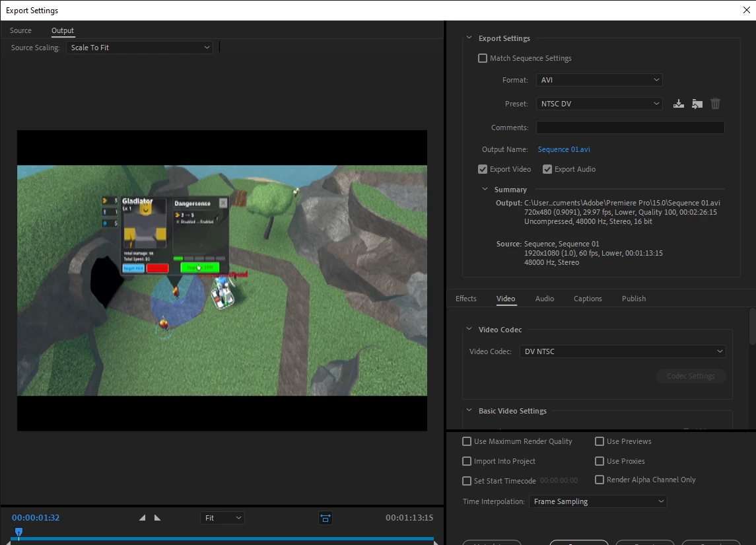Click the Set Out Point triangle
This screenshot has height=545, width=756.
[x=157, y=517]
